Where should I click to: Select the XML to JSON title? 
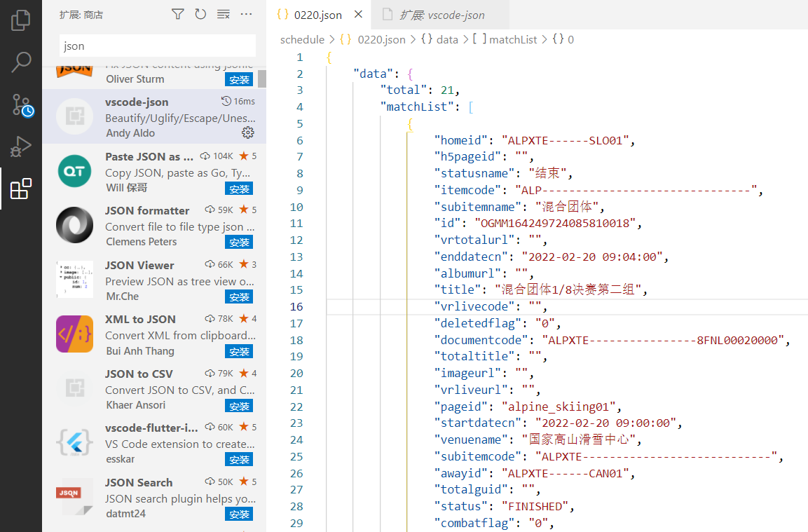(x=140, y=320)
